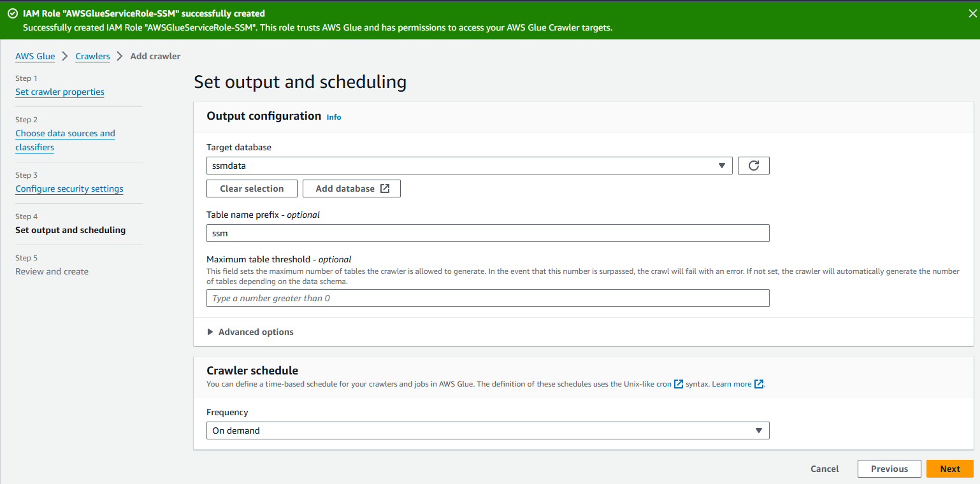Click breadcrumb chevron after AWS Glue
The image size is (980, 484).
tap(65, 56)
